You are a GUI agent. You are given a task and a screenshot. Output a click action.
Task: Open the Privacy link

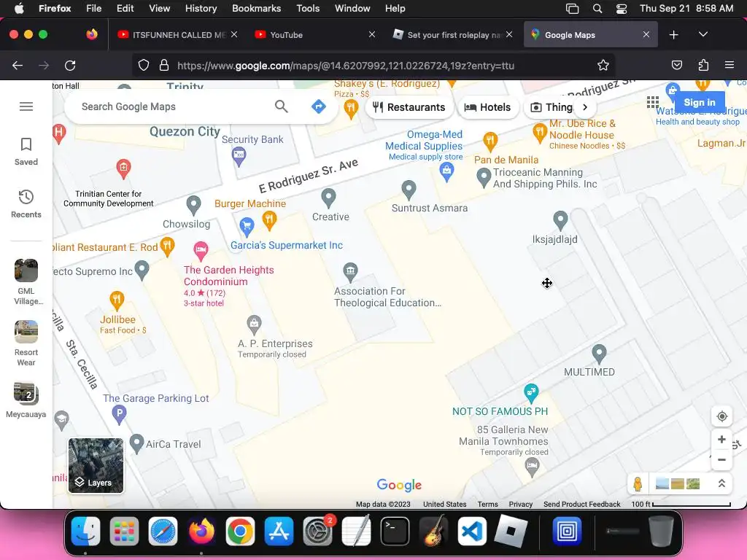click(520, 504)
